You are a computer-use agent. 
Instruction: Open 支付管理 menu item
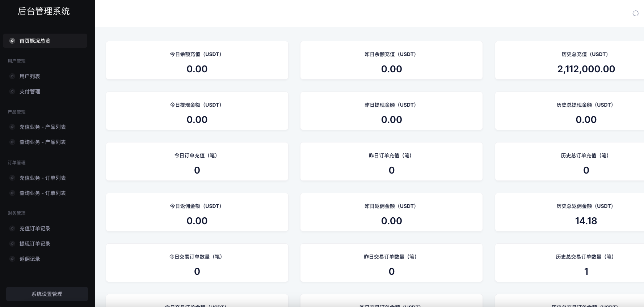click(x=30, y=91)
